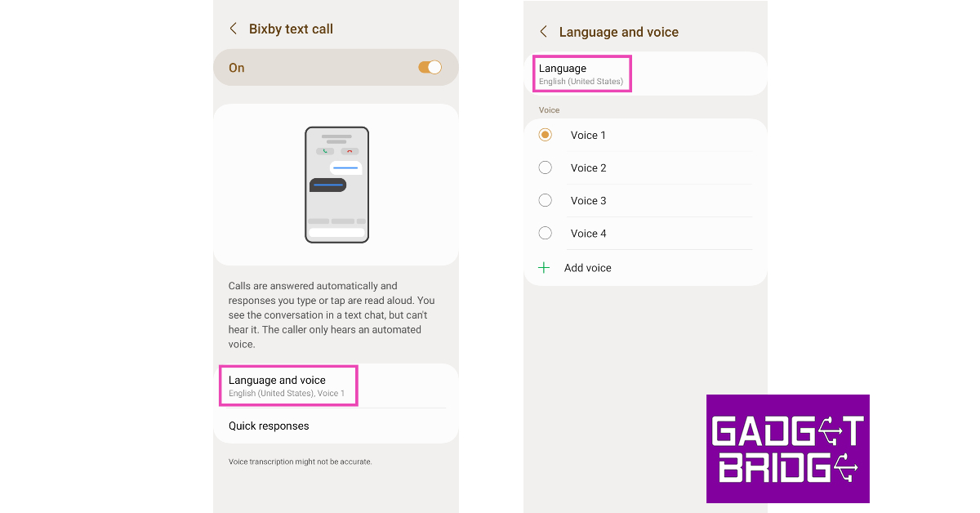Tap the Language and voice header title
The height and width of the screenshot is (513, 980).
(618, 32)
